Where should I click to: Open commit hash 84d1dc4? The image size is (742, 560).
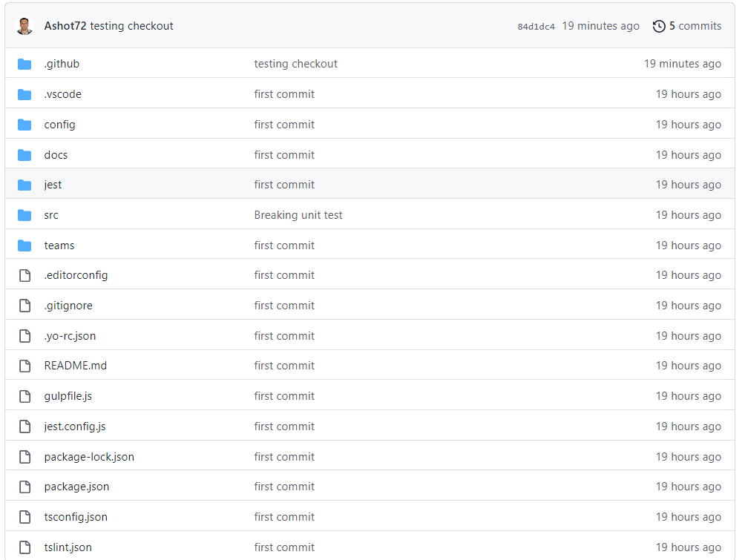536,27
